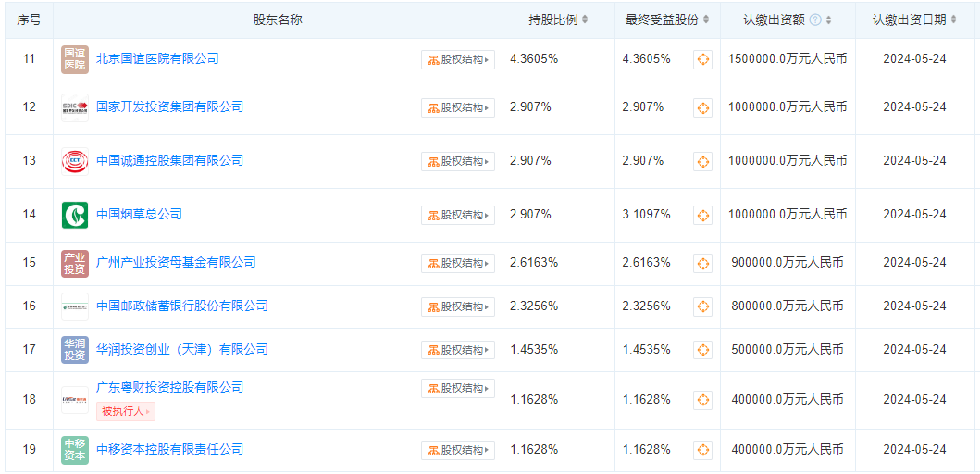The height and width of the screenshot is (474, 980).
Task: Open 广东粤财投资控股有限公司 link
Action: [169, 388]
